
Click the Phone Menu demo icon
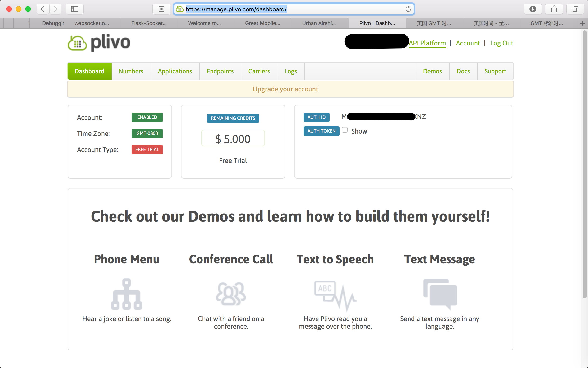click(126, 294)
